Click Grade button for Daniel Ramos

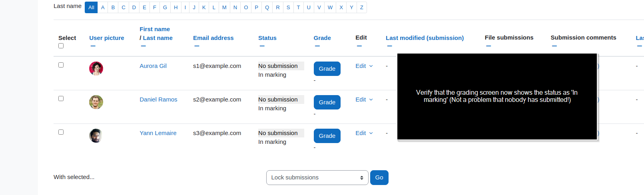tap(327, 102)
